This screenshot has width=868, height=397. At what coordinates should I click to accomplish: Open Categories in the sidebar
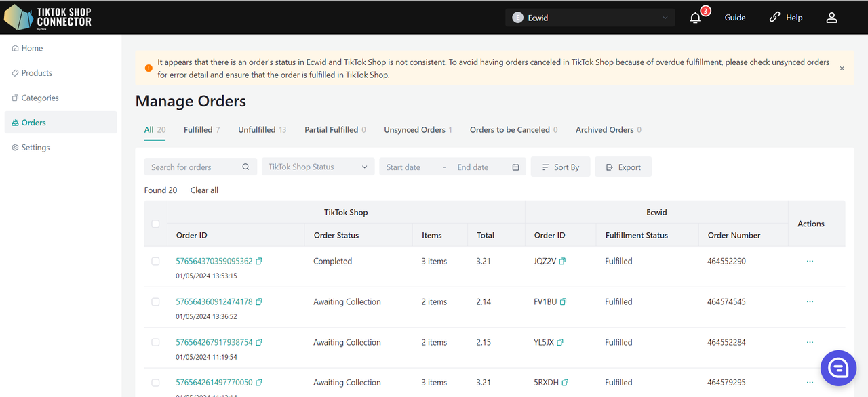coord(60,98)
